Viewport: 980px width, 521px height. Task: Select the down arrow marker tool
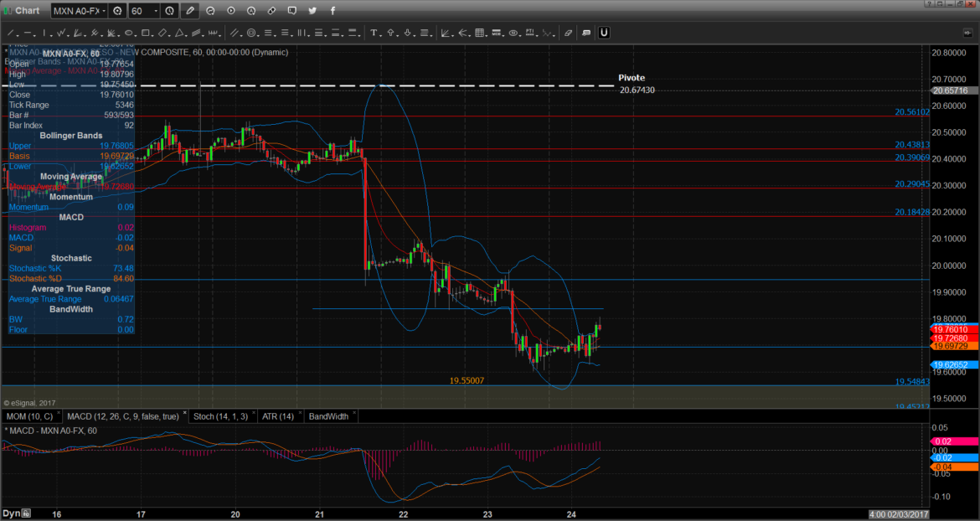click(408, 33)
